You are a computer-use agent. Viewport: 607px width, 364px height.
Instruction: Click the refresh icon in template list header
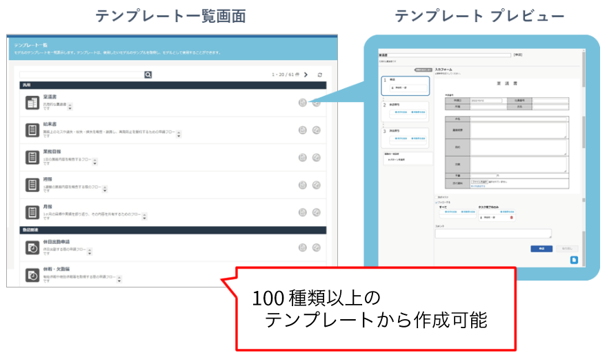click(320, 75)
